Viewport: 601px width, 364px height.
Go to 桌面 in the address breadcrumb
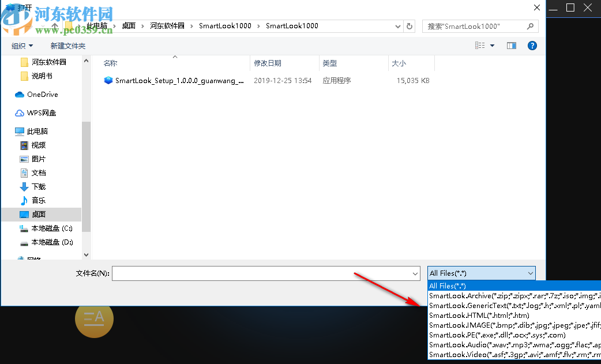[x=129, y=26]
